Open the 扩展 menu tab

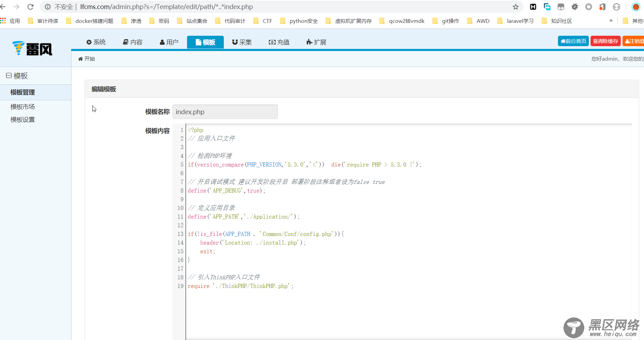(x=316, y=42)
